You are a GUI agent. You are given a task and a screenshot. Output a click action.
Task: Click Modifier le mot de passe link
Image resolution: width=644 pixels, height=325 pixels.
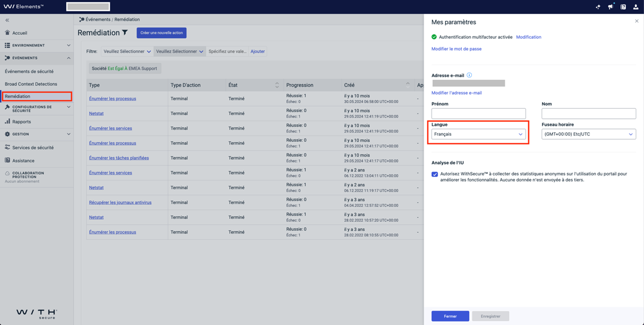coord(457,49)
